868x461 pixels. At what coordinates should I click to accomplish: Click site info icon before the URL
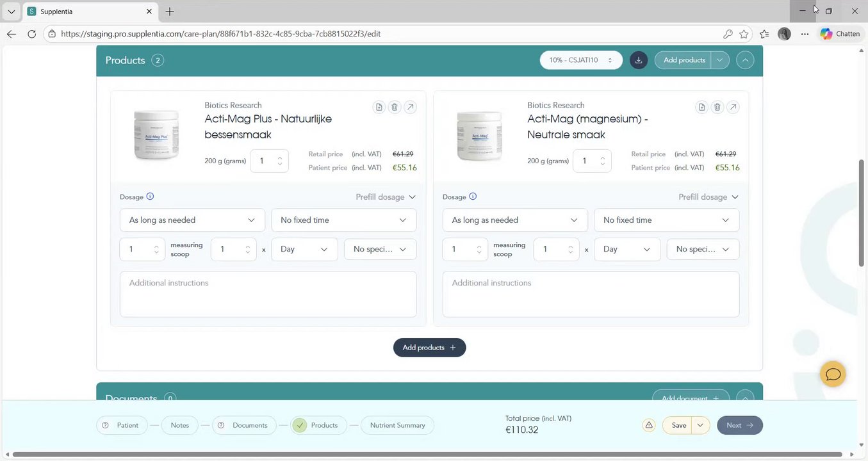tap(52, 34)
